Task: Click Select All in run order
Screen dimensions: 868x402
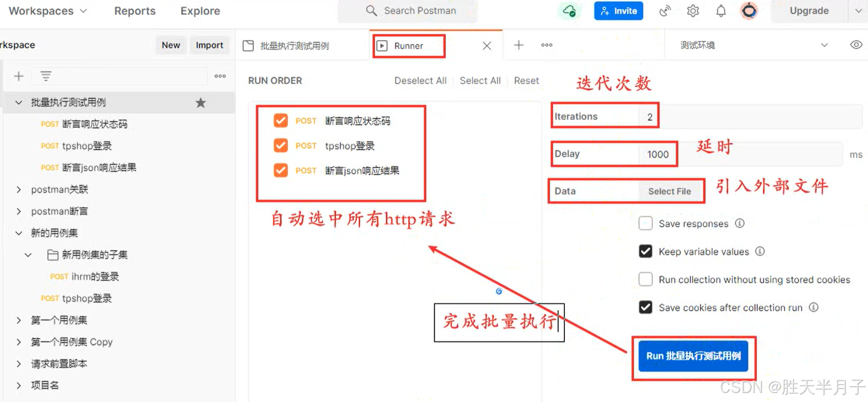Action: coord(480,81)
